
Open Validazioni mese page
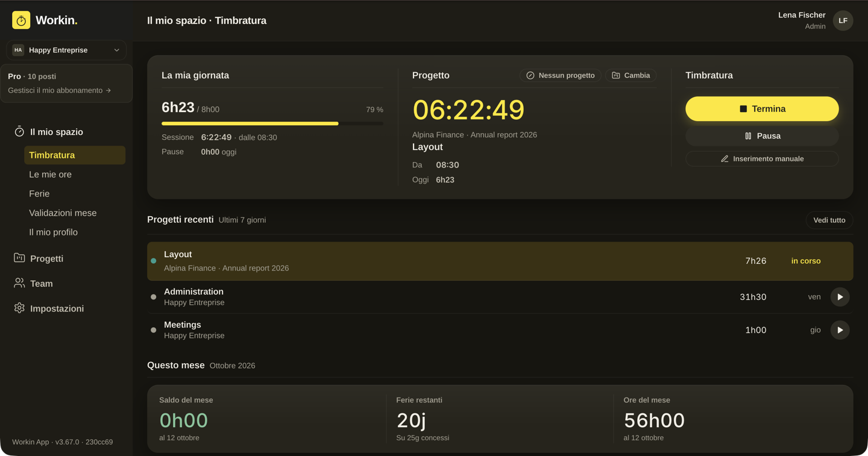click(x=63, y=213)
